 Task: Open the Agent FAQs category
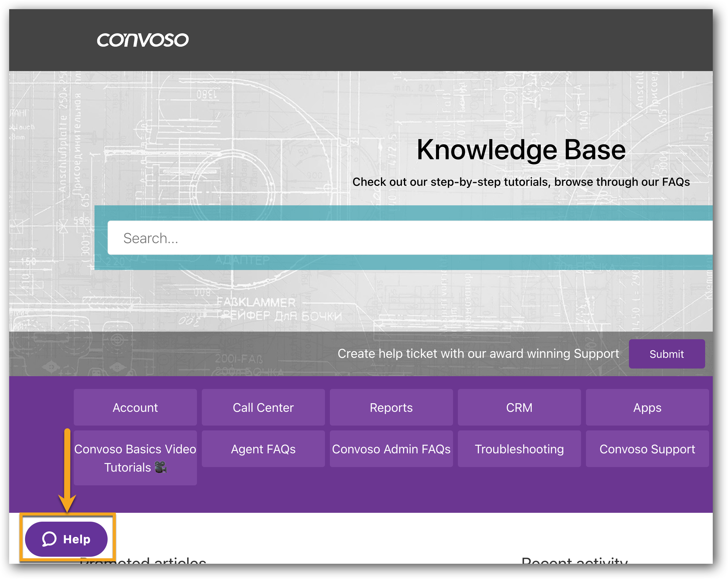[263, 449]
